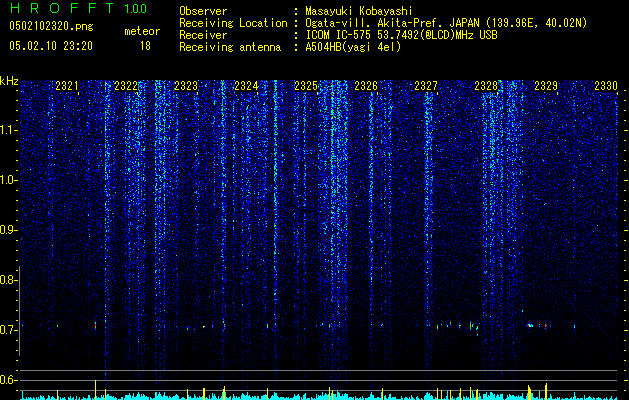
Task: Click the antenna A504HB(yagi 4el) text
Action: 353,47
